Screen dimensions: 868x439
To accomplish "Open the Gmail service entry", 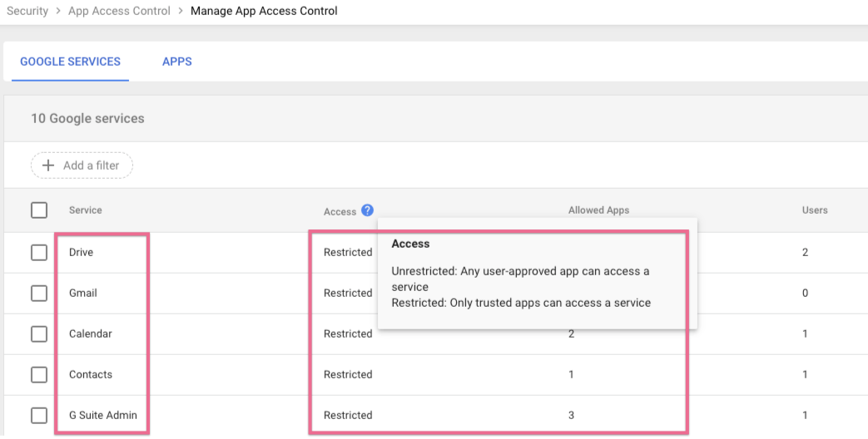I will [83, 293].
